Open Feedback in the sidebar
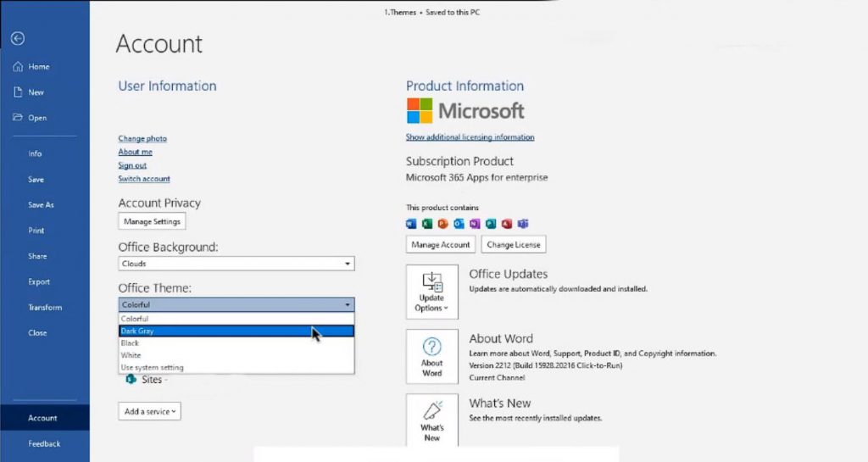Screen dimensions: 868x462 tap(44, 443)
